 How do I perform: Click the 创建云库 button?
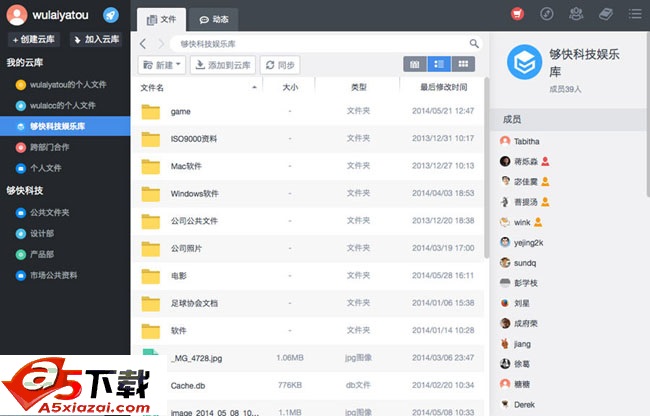[34, 39]
